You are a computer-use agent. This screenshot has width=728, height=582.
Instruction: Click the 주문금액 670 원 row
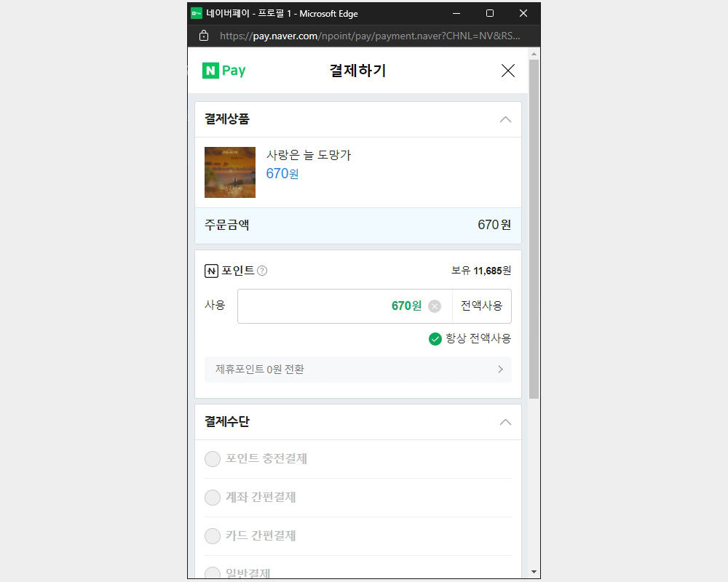pos(358,225)
